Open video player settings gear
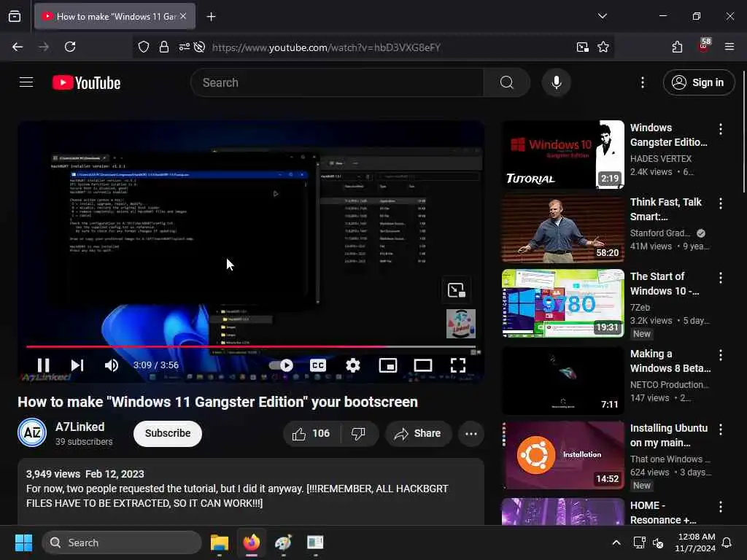Screen dimensions: 747x560 tap(352, 365)
